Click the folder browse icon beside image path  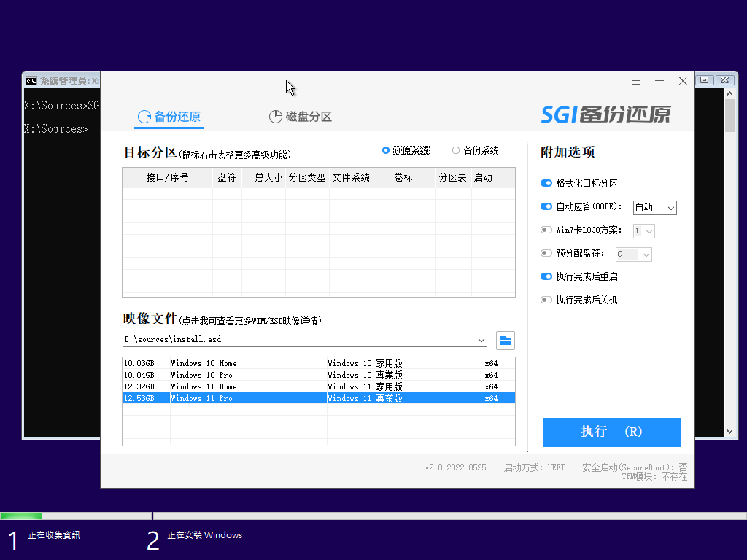click(x=506, y=340)
